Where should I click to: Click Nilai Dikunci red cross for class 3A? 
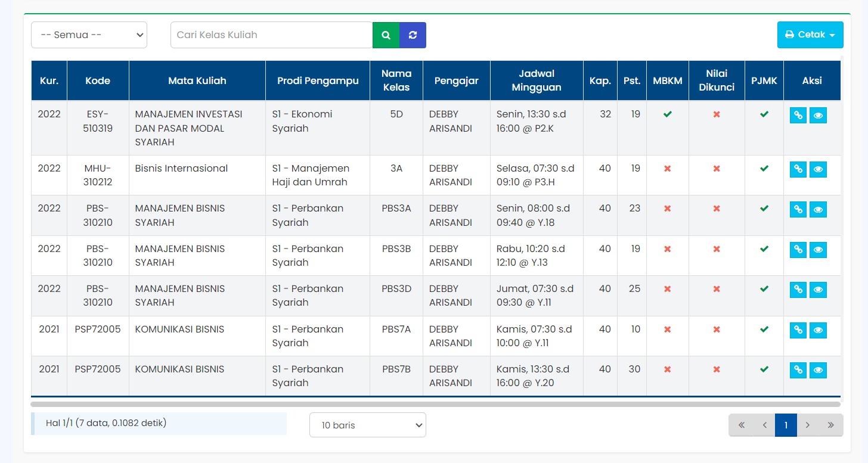click(x=717, y=169)
